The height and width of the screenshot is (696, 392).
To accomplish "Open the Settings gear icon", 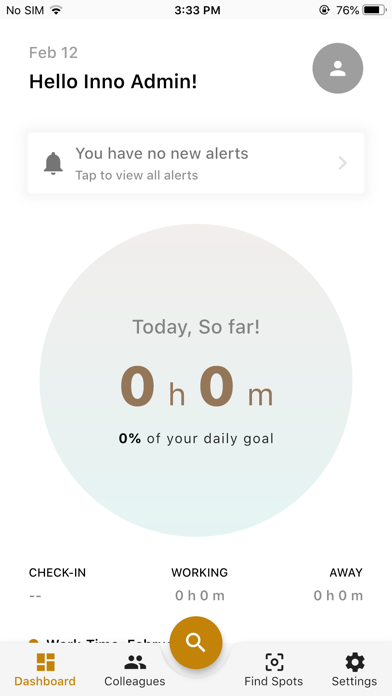I will 355,662.
